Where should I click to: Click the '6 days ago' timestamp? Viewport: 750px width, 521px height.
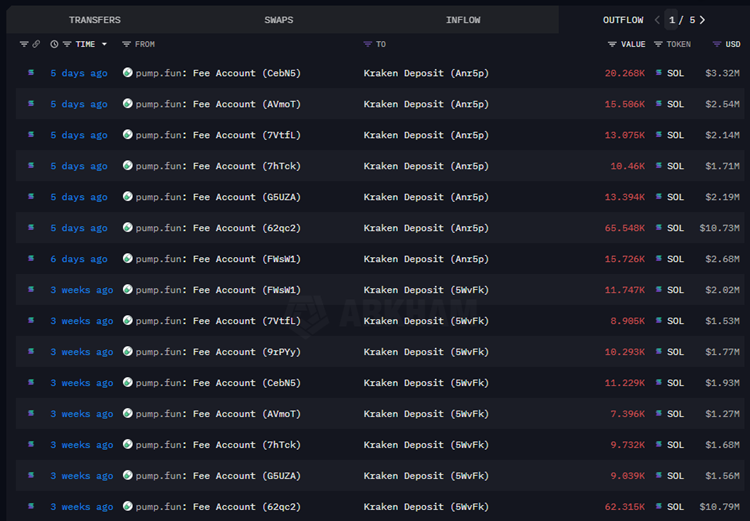click(x=79, y=259)
